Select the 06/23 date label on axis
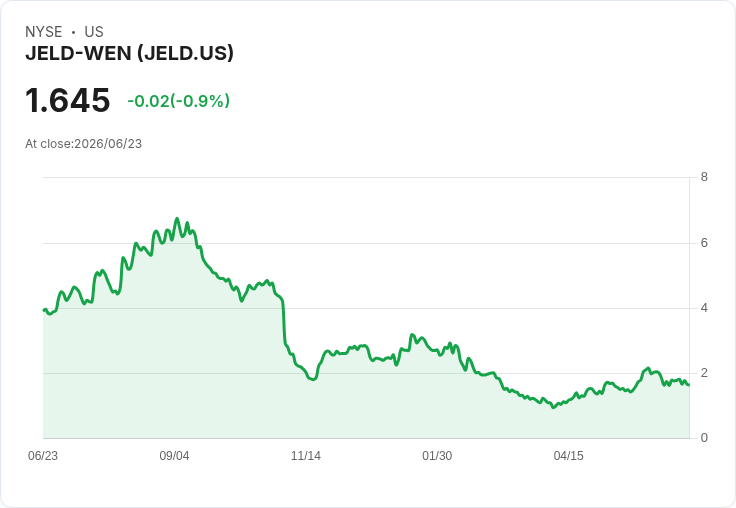Image resolution: width=736 pixels, height=508 pixels. [43, 455]
